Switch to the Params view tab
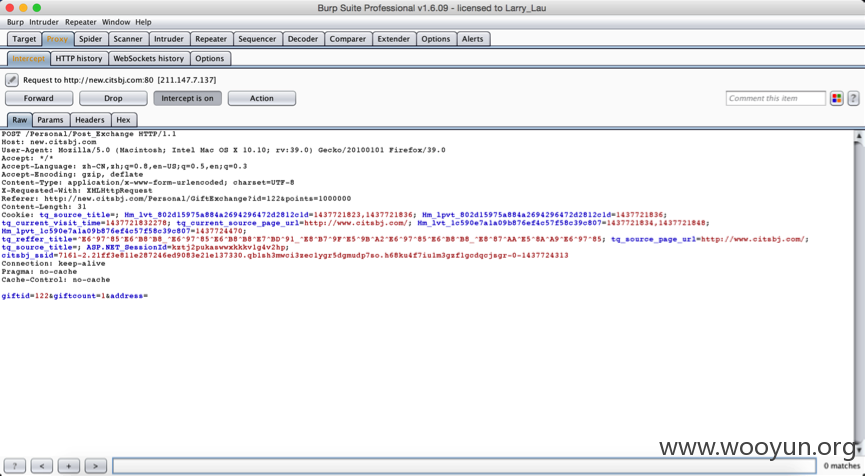The height and width of the screenshot is (476, 865). 50,120
